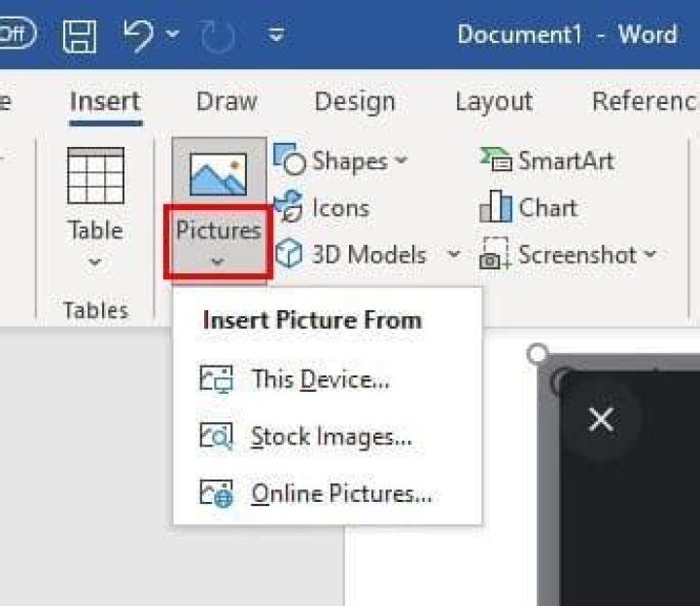The image size is (700, 606).
Task: Switch to the Draw tab
Action: click(227, 102)
